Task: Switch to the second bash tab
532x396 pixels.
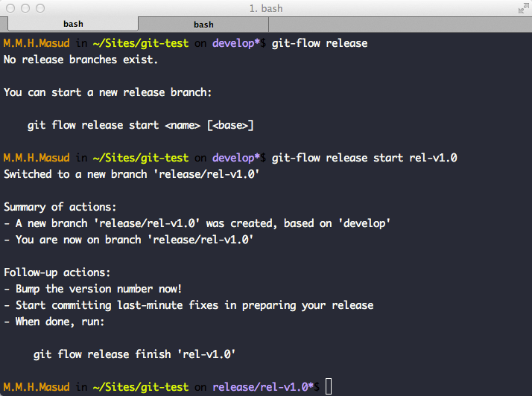Action: (x=203, y=25)
